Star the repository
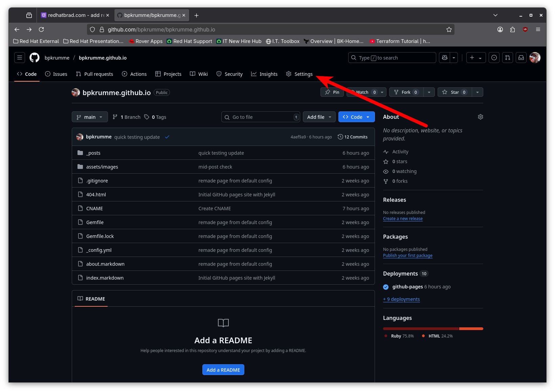This screenshot has width=555, height=392. coord(455,92)
